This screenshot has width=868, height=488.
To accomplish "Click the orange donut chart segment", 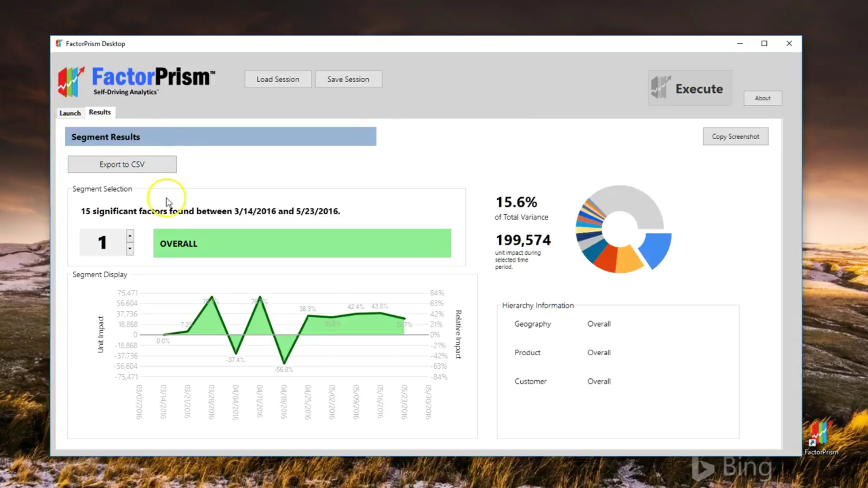I will pyautogui.click(x=628, y=260).
